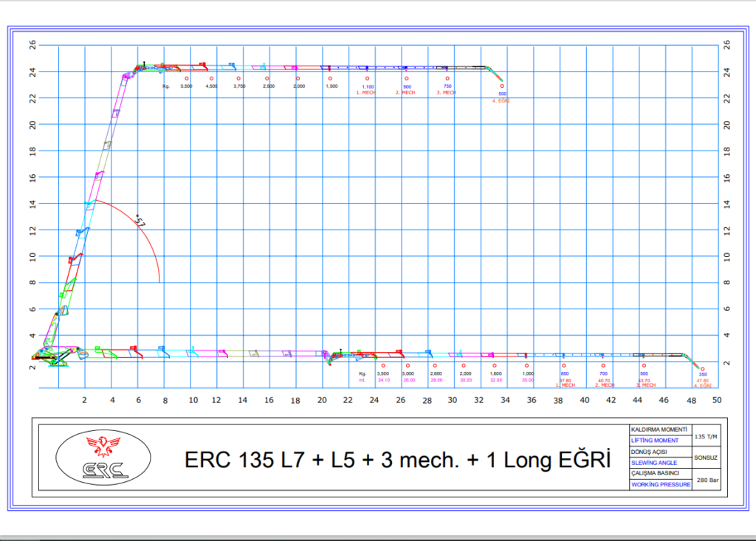The image size is (756, 541).
Task: Click the '28.00' reach distance
Action: point(437,380)
